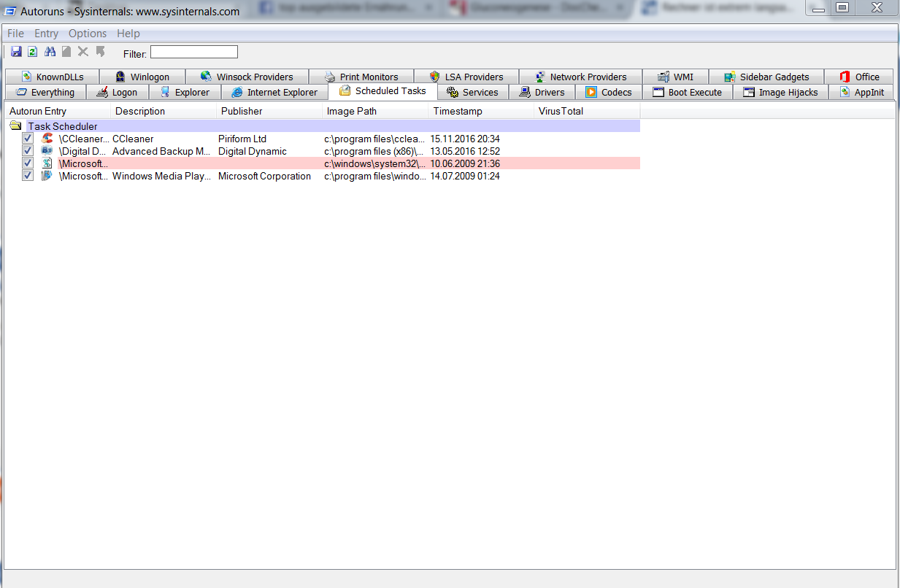Open the File menu

[x=15, y=34]
